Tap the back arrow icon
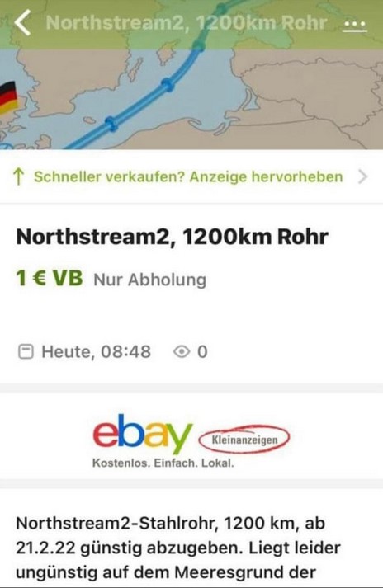Screen dimensions: 383x588 [x=22, y=22]
